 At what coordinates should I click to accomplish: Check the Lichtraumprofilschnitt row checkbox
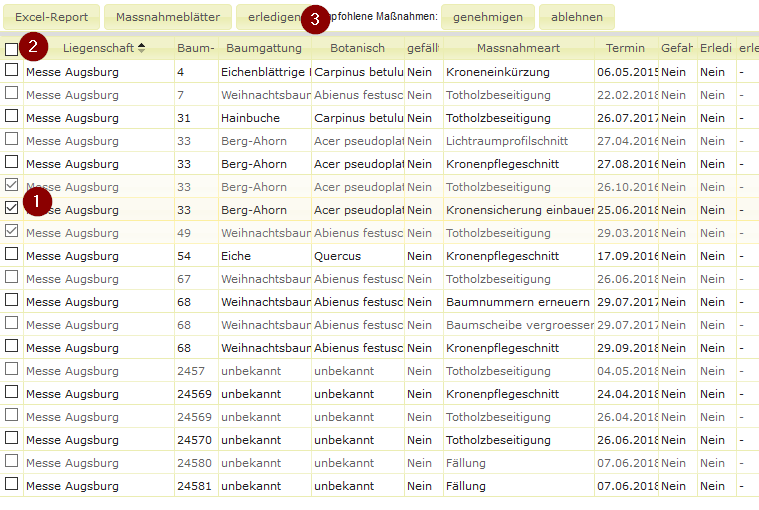point(11,140)
